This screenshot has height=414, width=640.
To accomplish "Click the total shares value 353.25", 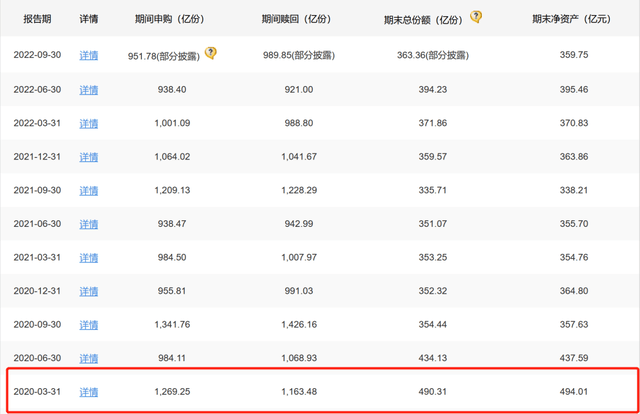I will point(433,257).
